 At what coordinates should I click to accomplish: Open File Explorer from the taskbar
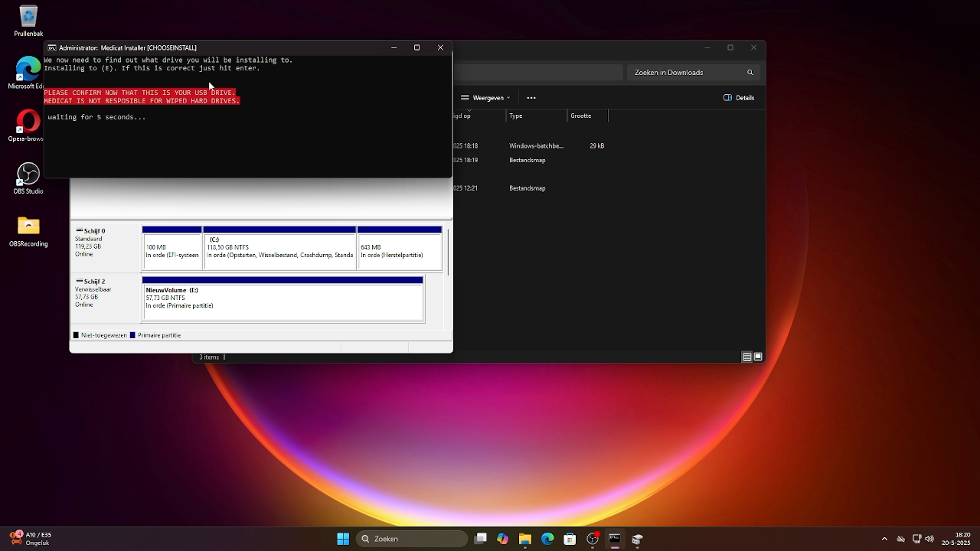click(x=525, y=539)
